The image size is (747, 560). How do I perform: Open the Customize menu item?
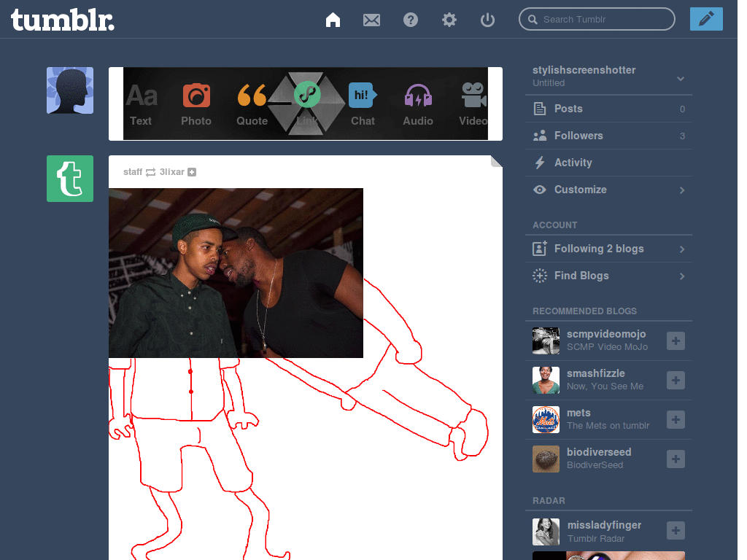(x=608, y=190)
